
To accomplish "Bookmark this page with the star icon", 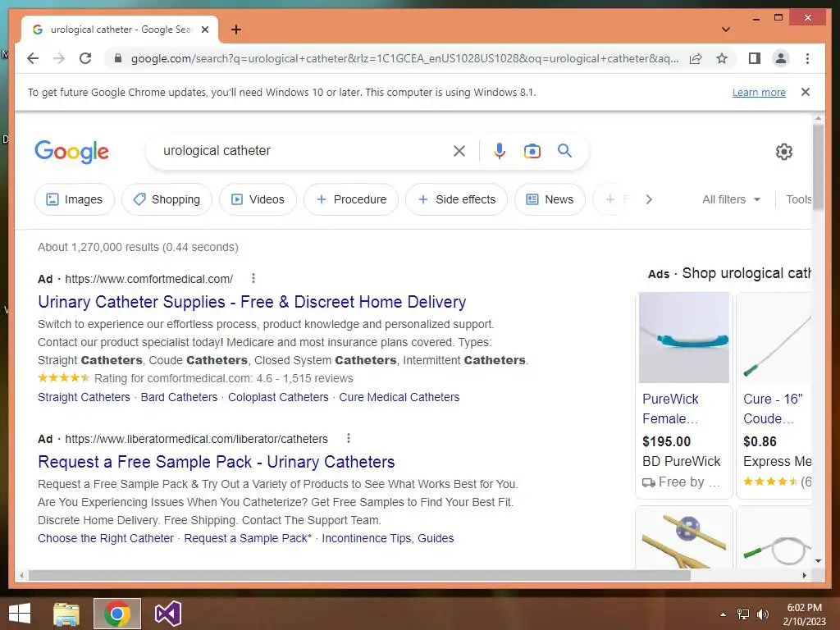I will [x=722, y=58].
